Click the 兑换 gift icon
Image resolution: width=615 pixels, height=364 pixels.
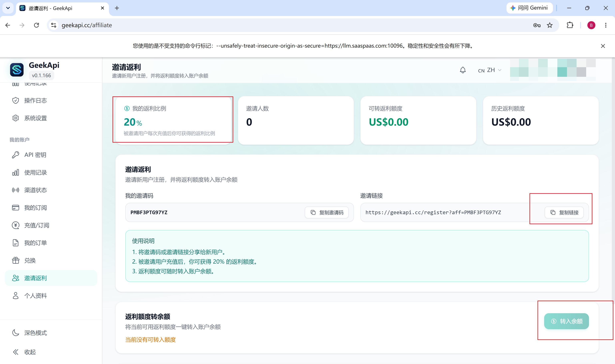[16, 260]
